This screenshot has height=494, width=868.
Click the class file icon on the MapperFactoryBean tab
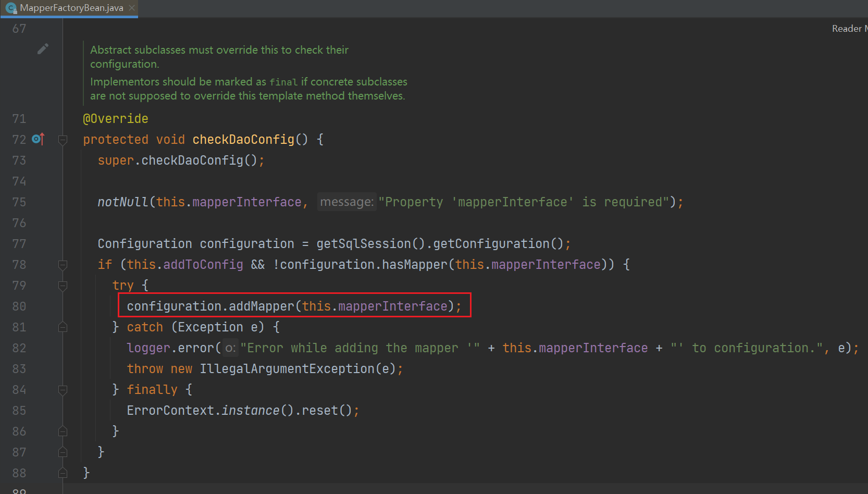[x=11, y=8]
